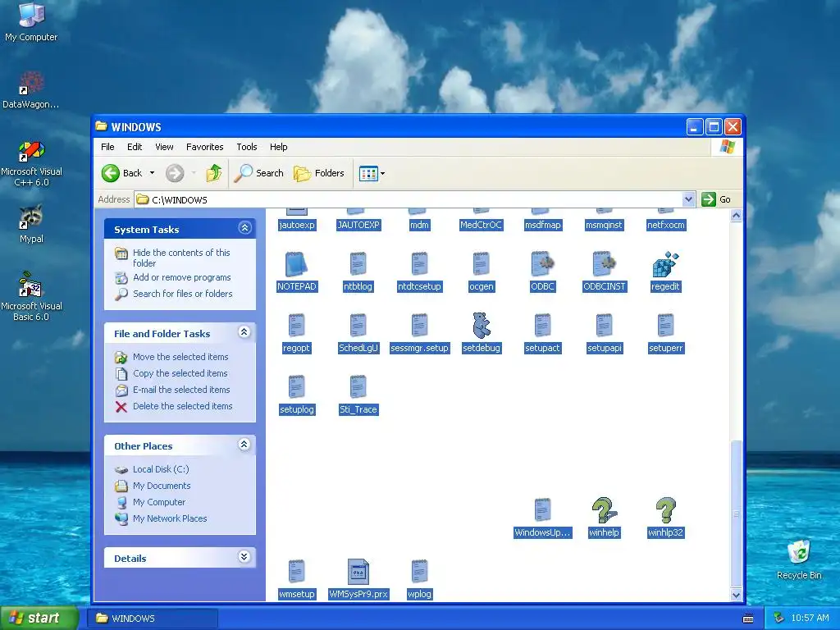Click Hide the contents of this folder

coord(181,258)
